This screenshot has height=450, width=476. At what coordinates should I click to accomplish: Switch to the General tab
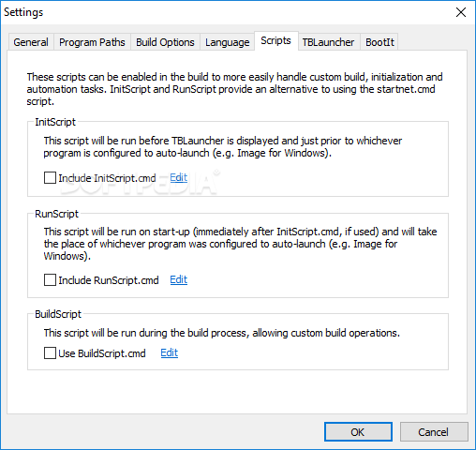31,42
